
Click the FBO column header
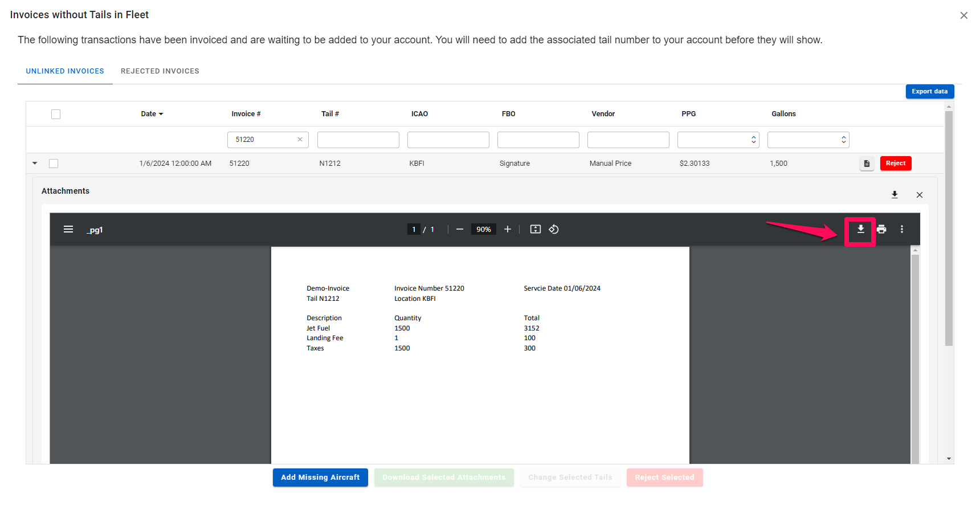[x=509, y=114]
